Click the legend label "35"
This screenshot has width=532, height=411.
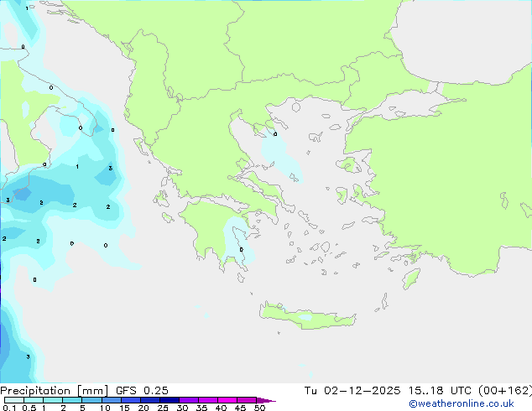coord(201,408)
